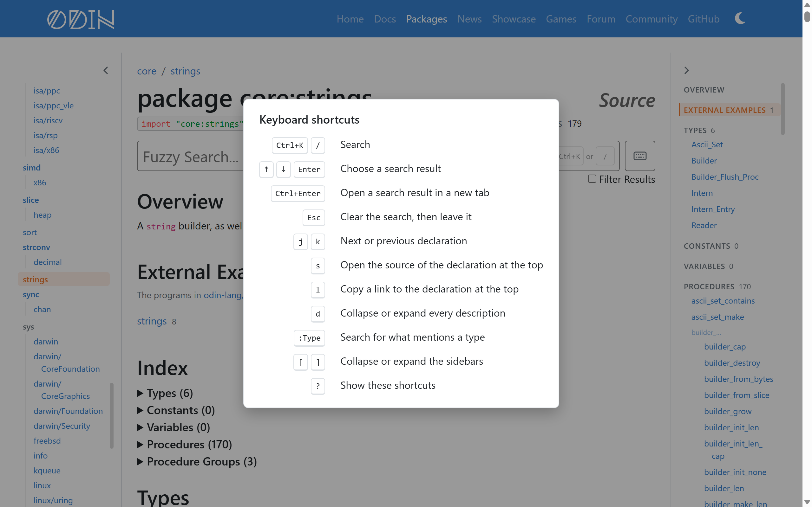Image resolution: width=812 pixels, height=507 pixels.
Task: Collapse the left sidebar with its chevron
Action: coord(106,70)
